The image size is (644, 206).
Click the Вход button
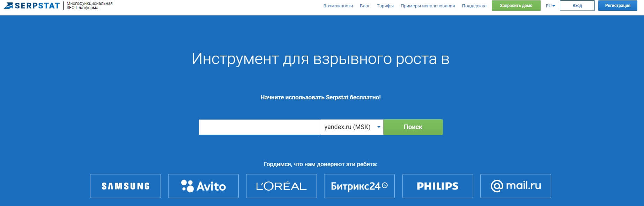pos(577,6)
